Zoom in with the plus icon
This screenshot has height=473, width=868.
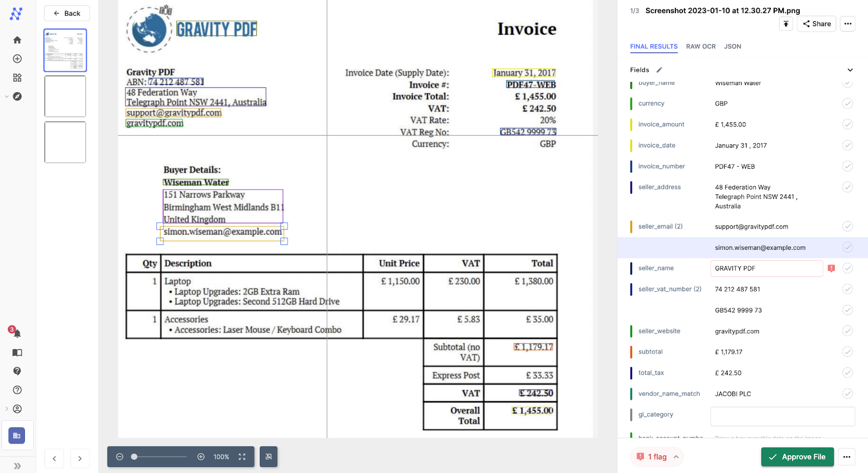pyautogui.click(x=201, y=457)
